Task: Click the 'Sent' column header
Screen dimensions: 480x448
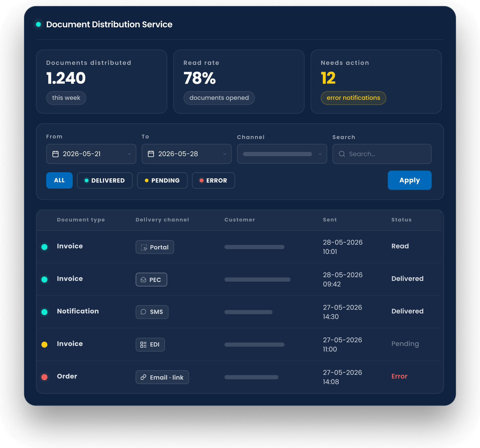Action: click(x=330, y=220)
